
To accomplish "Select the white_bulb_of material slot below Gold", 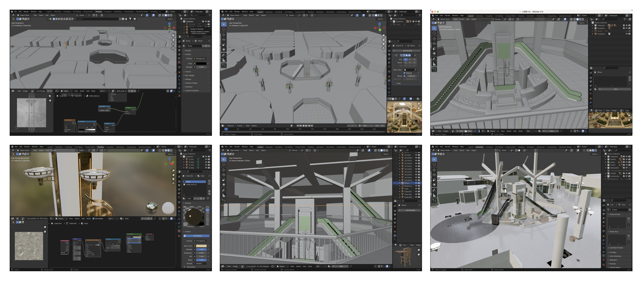I will (192, 185).
